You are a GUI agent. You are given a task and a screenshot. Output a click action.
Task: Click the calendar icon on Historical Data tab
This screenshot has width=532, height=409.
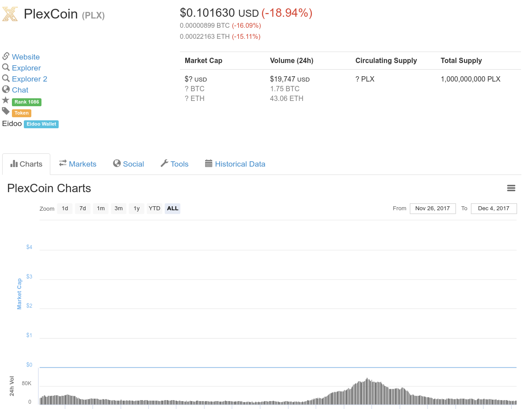coord(209,163)
